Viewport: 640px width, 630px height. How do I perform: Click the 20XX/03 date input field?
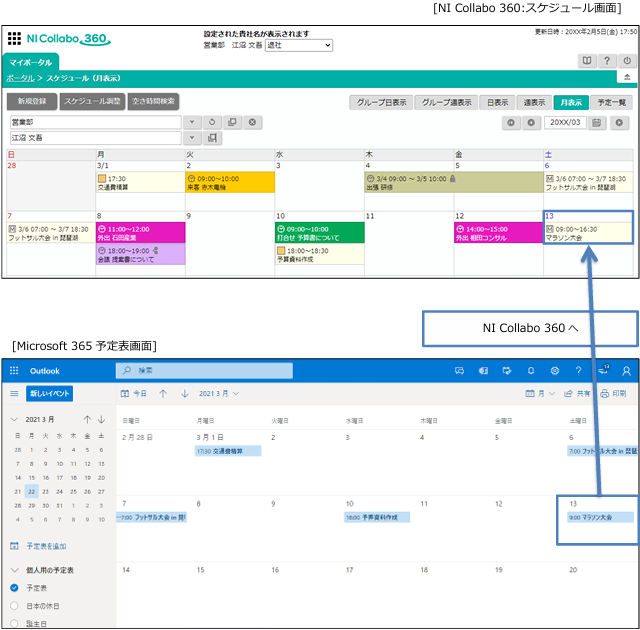565,122
